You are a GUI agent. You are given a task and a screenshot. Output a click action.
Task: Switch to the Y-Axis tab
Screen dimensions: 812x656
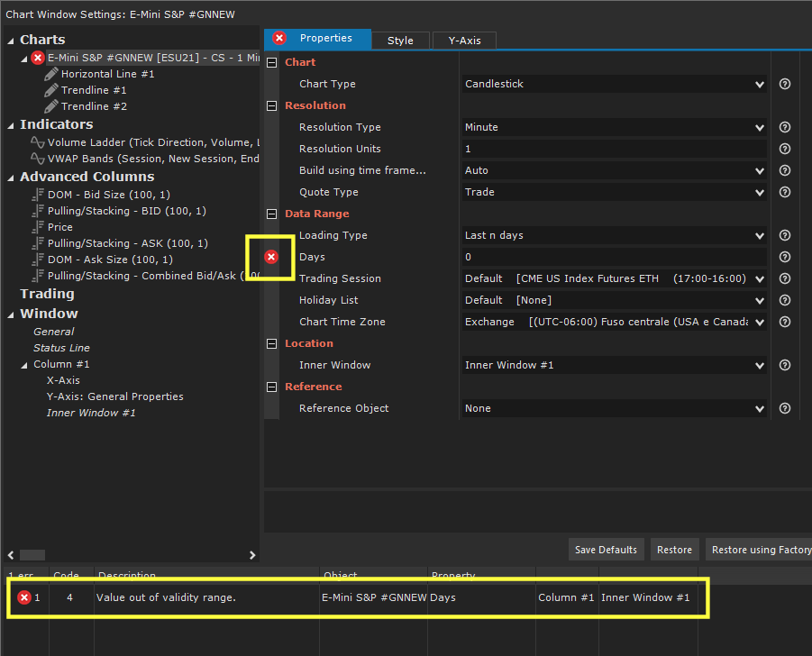464,41
